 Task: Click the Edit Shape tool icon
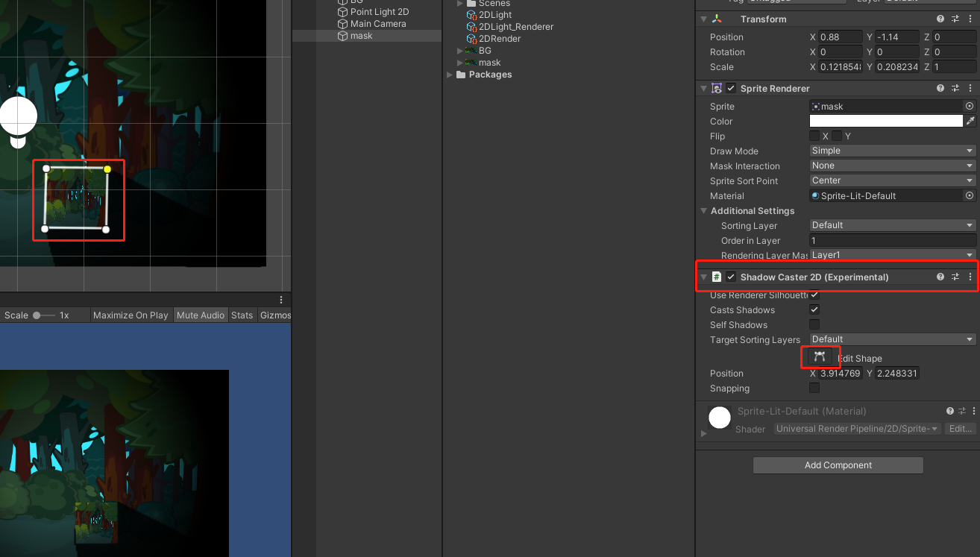820,357
